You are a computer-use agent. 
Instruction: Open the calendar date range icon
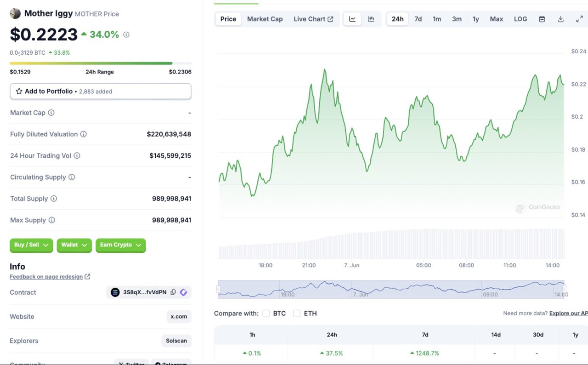pyautogui.click(x=542, y=19)
